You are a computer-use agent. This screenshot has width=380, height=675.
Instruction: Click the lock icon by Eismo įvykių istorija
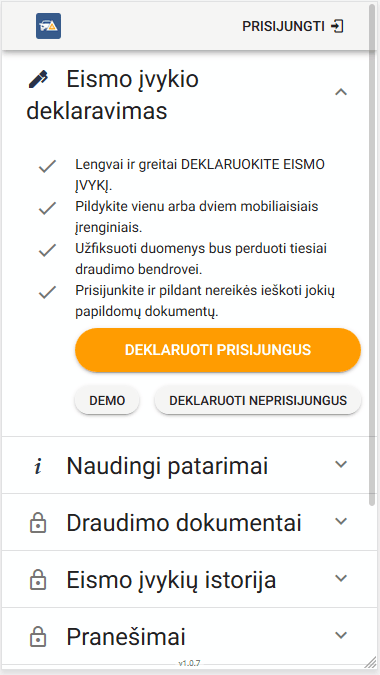38,579
